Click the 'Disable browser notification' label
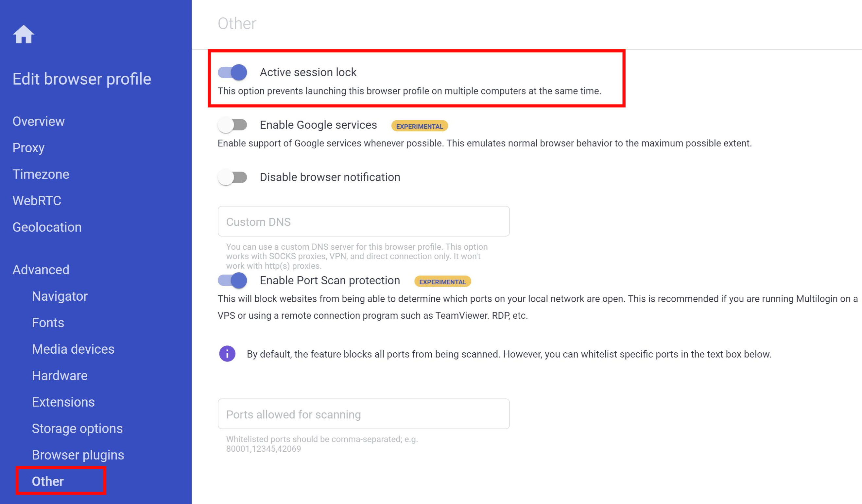Viewport: 862px width, 504px height. point(330,177)
